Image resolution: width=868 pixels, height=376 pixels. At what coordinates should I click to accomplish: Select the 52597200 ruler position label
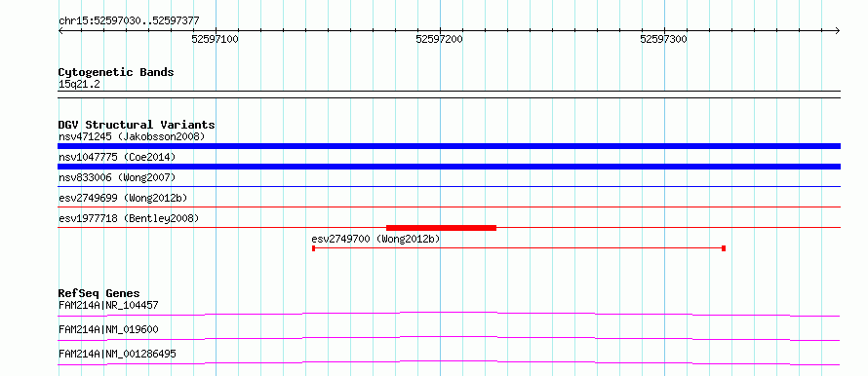point(439,39)
